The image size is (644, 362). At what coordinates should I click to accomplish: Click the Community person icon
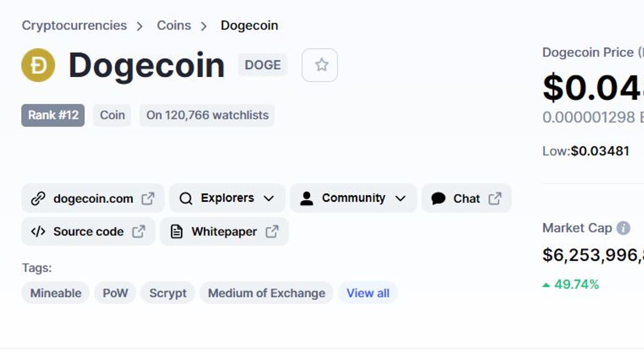(x=307, y=198)
